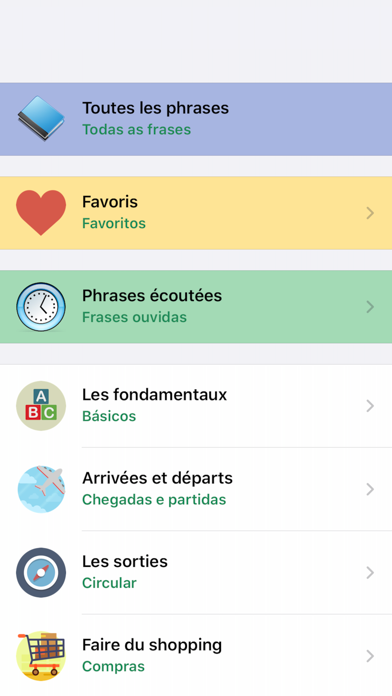Open Les fondamentaux using the right chevron
Screen dimensions: 392x696
(x=370, y=406)
